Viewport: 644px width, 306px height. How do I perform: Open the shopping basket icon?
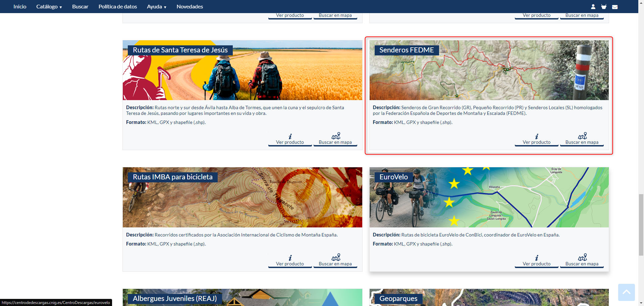point(604,7)
